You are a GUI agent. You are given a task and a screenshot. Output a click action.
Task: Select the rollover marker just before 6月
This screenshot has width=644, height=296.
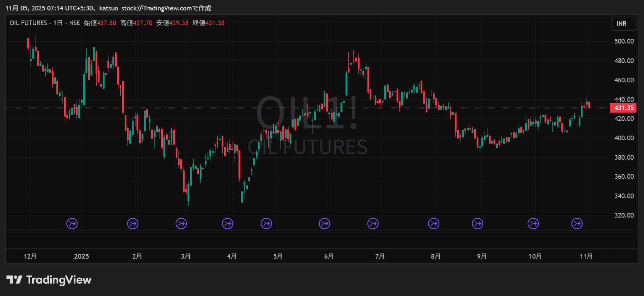[324, 224]
